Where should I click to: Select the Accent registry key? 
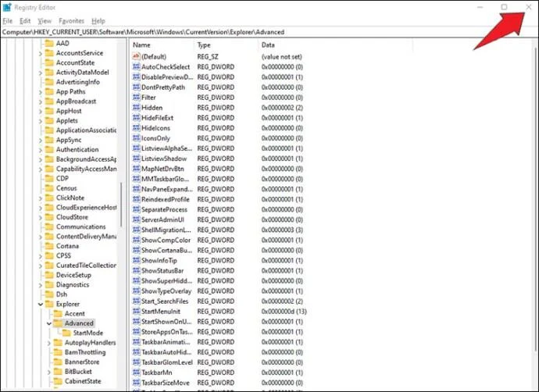(x=74, y=314)
